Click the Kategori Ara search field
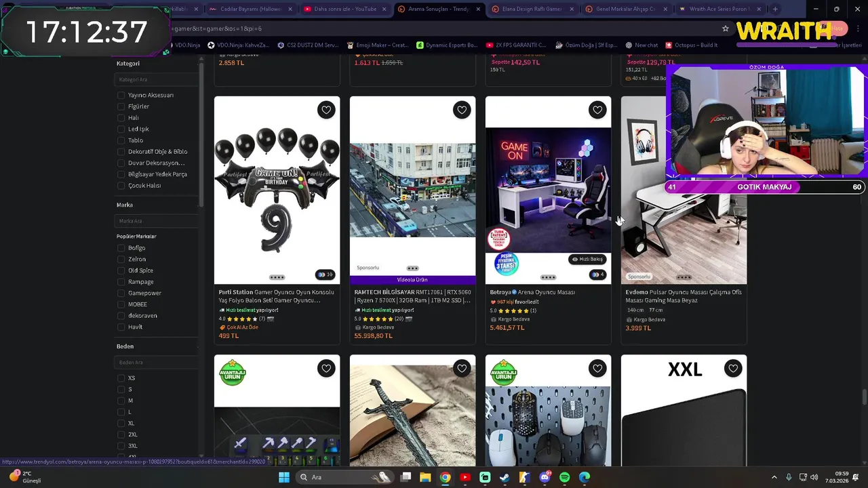This screenshot has height=488, width=868. (x=157, y=79)
